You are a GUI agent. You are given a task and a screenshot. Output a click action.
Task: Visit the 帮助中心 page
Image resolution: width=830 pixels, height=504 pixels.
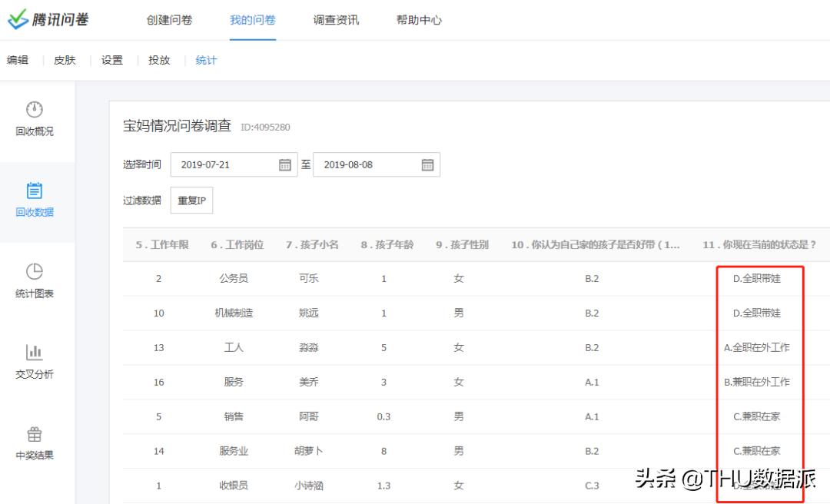417,21
